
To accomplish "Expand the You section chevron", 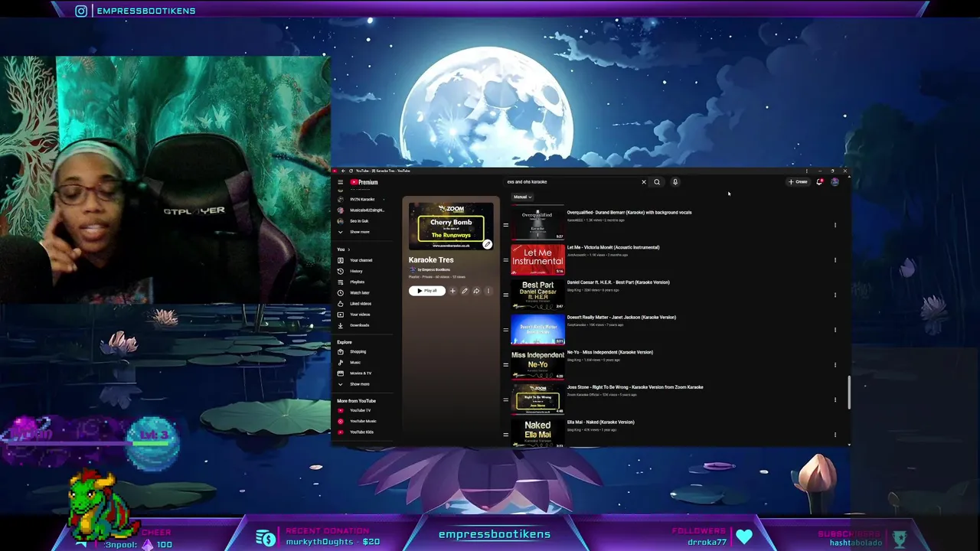I will pos(349,249).
